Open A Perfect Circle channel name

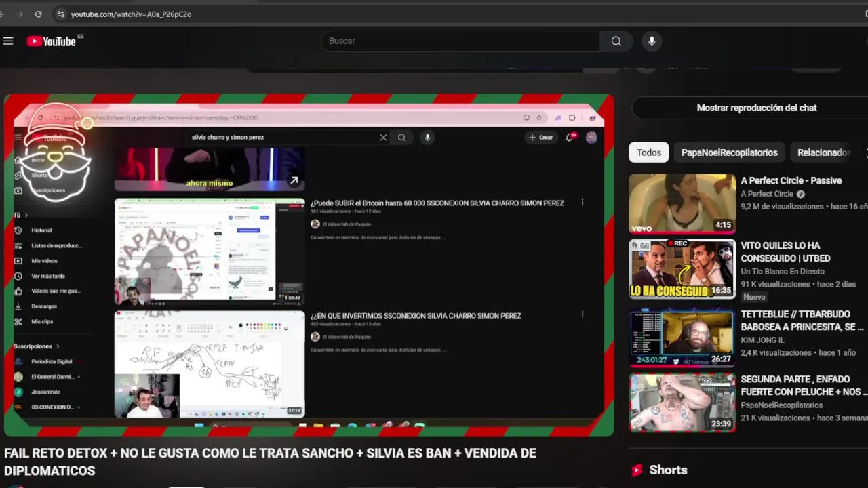(x=767, y=194)
